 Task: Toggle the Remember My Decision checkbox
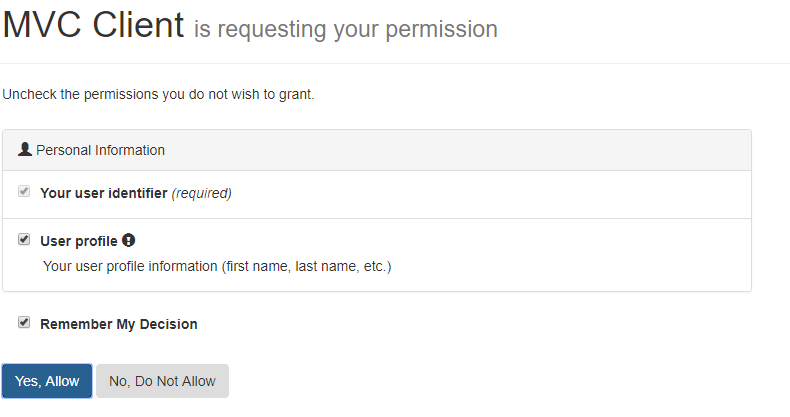pyautogui.click(x=24, y=322)
